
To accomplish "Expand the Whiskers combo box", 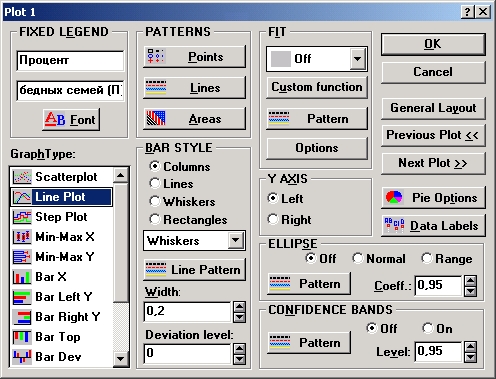I will 236,240.
